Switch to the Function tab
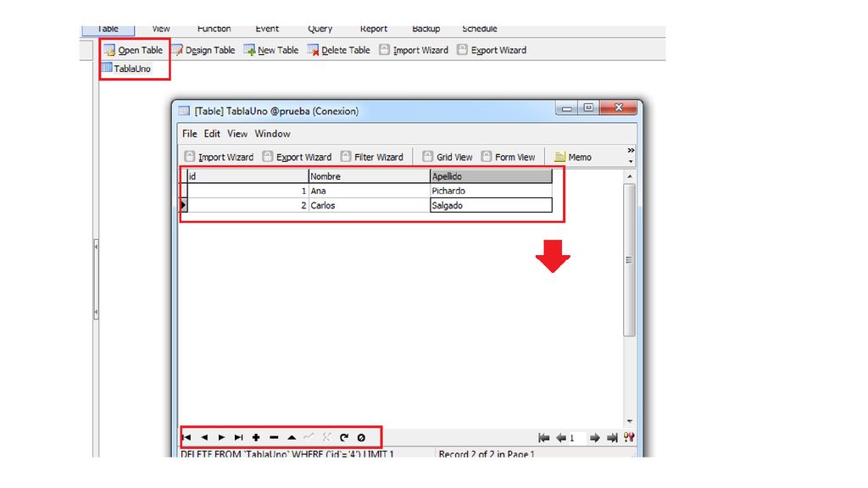868x488 pixels. pos(214,30)
